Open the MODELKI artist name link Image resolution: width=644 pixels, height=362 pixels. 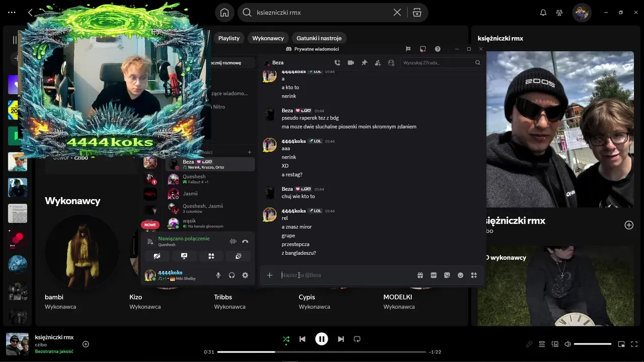pos(397,297)
